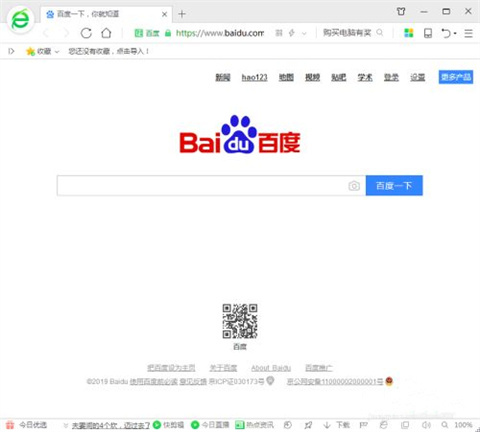Open 热点资讯 in status bar
The image size is (480, 432).
255,425
